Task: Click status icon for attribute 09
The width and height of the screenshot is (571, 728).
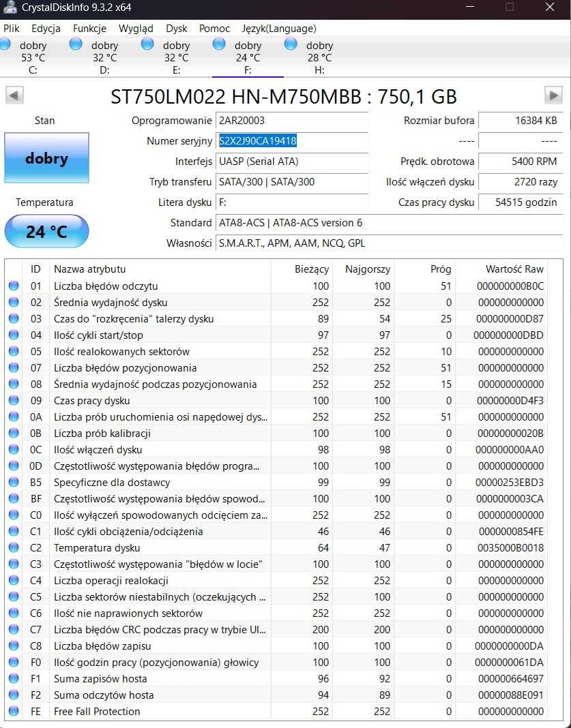Action: [14, 400]
